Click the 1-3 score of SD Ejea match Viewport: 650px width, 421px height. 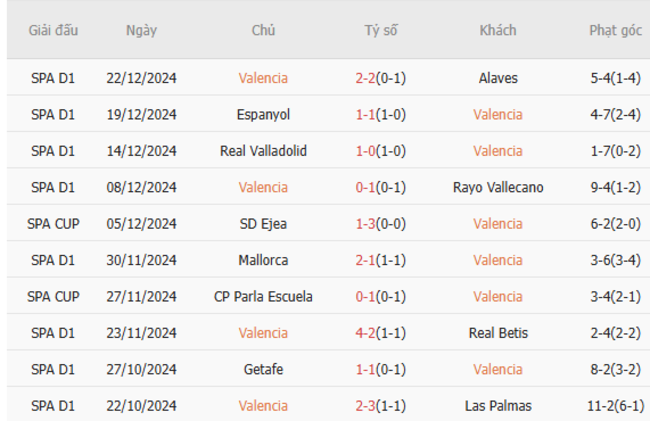pos(365,224)
